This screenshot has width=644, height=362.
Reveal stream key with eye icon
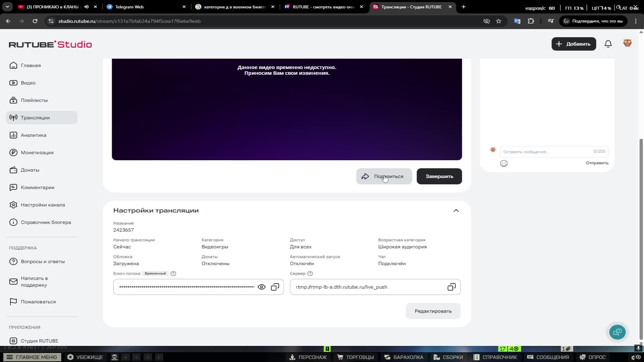click(262, 287)
